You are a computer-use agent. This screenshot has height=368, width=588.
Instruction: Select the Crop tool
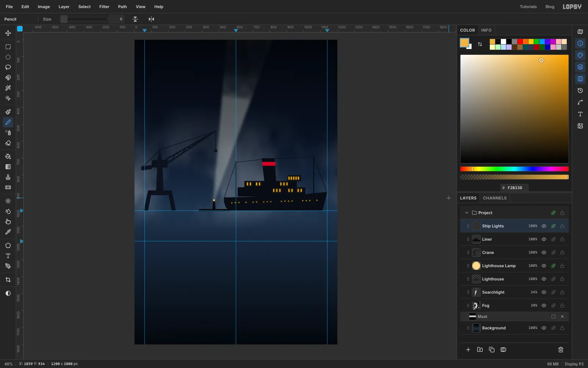[8, 280]
